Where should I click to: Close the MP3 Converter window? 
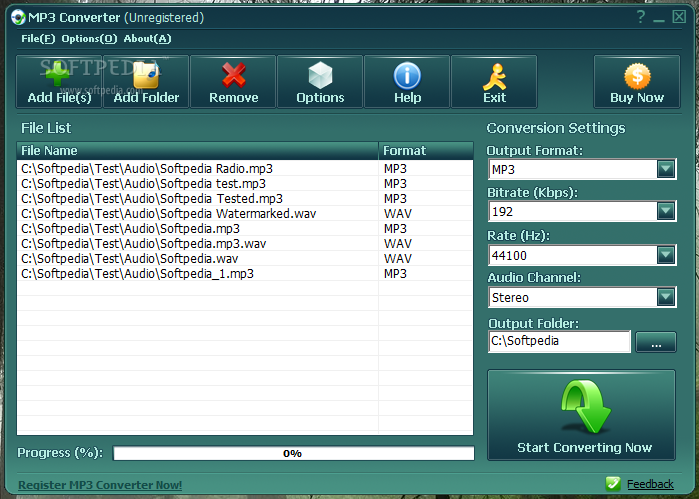tap(679, 17)
